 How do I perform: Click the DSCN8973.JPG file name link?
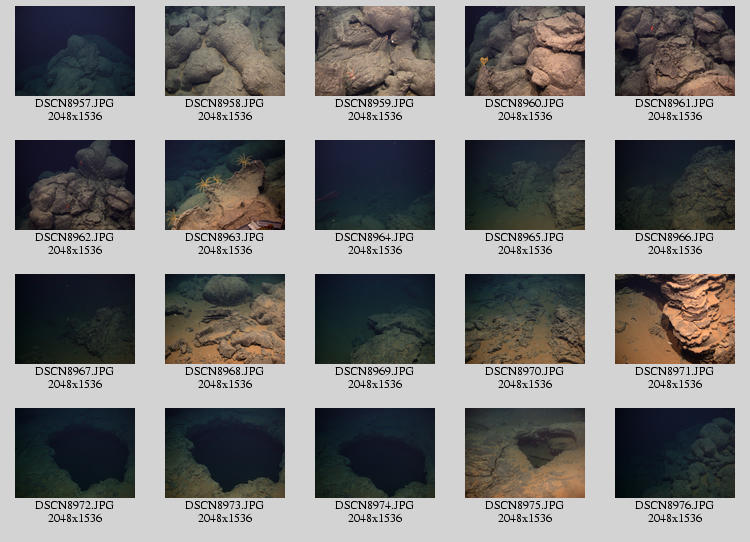point(225,506)
